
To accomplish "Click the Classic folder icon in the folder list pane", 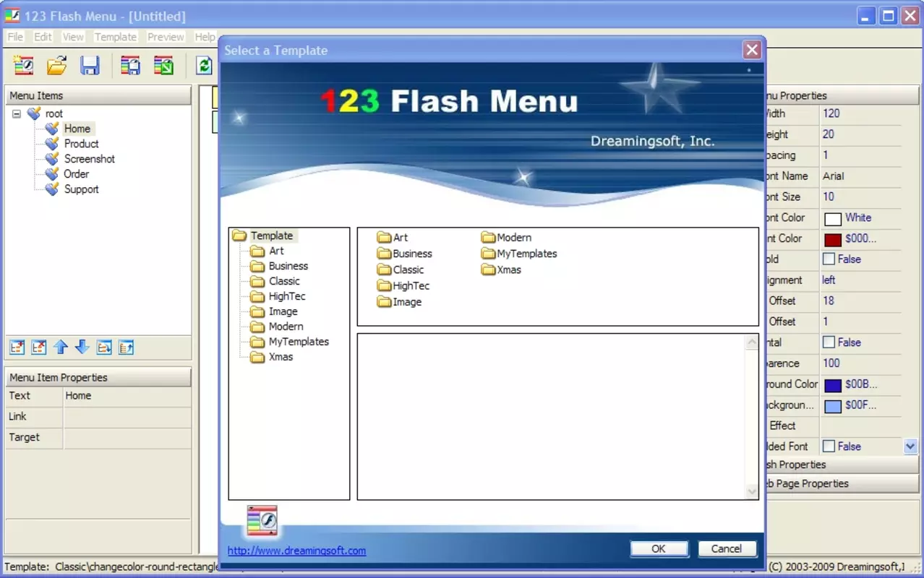I will [384, 269].
